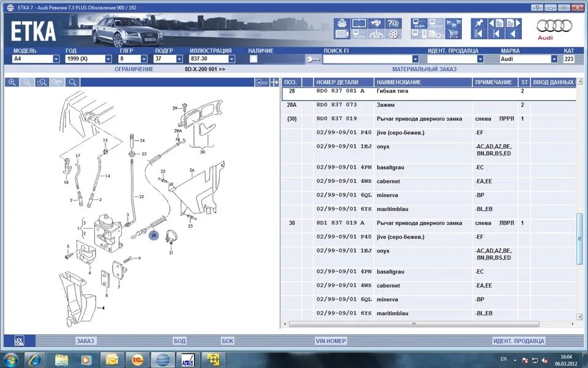Image resolution: width=588 pixels, height=368 pixels.
Task: Click the key icon beside search field
Action: (x=313, y=59)
